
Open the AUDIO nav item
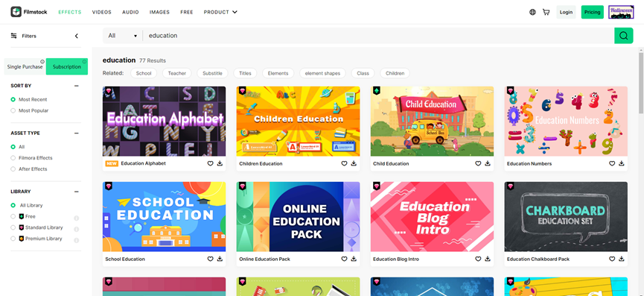pyautogui.click(x=130, y=13)
